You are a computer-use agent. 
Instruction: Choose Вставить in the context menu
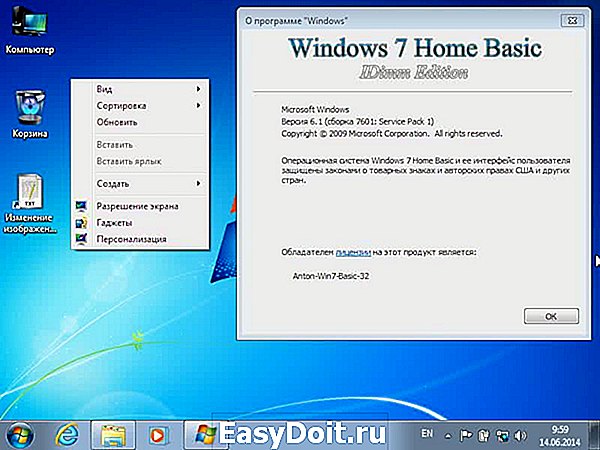point(140,145)
